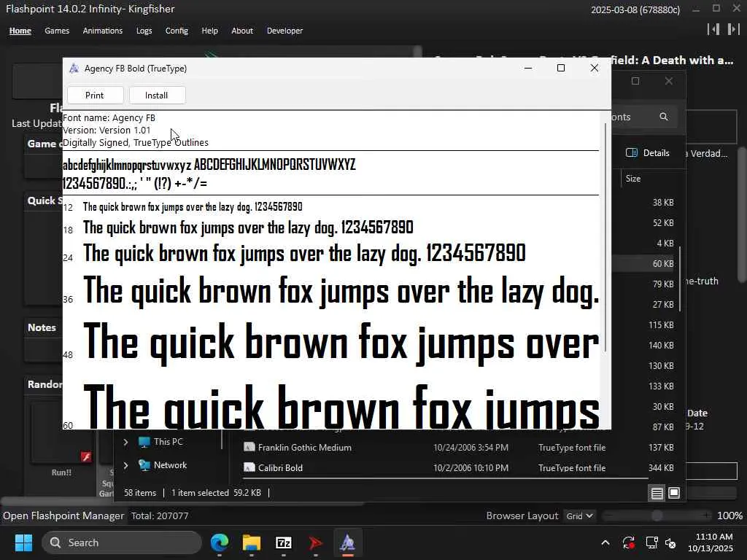
Task: Open Flashpoint launcher from taskbar
Action: click(x=315, y=542)
